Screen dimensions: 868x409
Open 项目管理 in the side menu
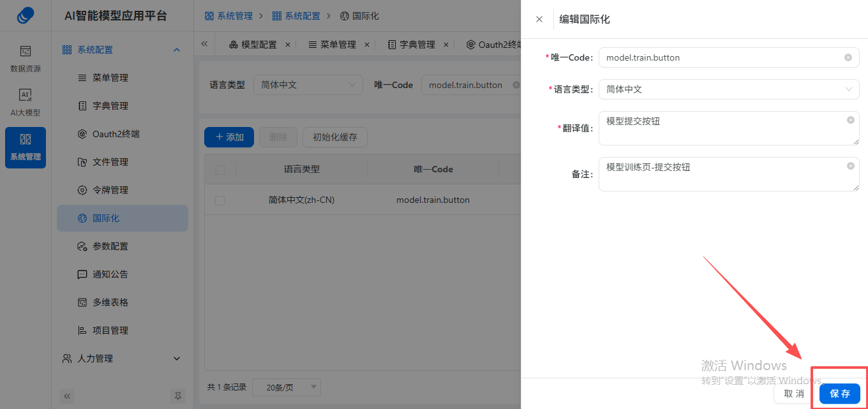[x=123, y=331]
